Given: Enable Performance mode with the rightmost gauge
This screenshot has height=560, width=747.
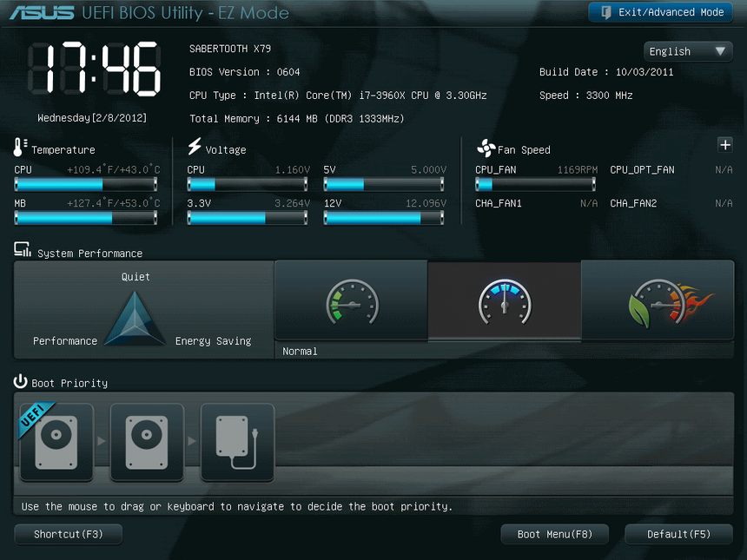Looking at the screenshot, I should pos(658,304).
